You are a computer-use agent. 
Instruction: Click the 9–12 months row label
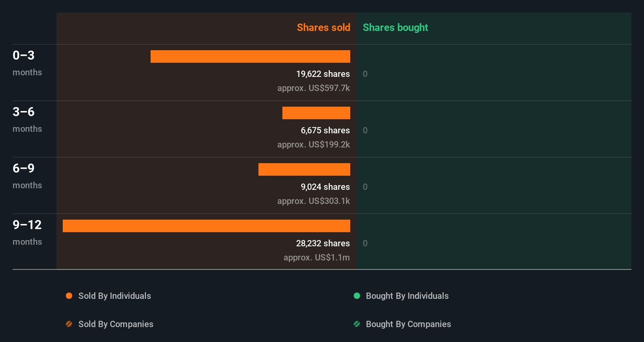click(27, 232)
